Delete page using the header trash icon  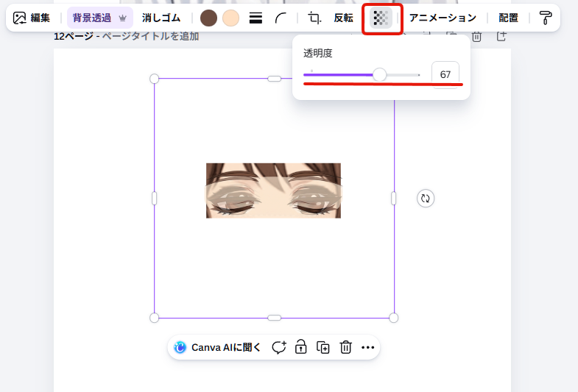[476, 36]
